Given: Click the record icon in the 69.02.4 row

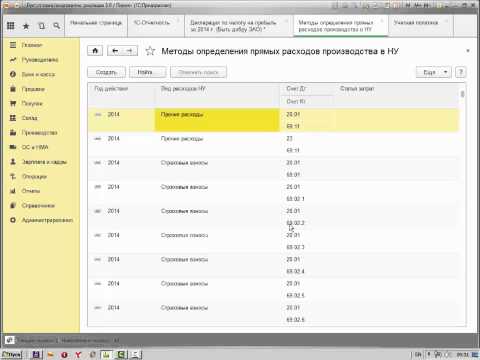Looking at the screenshot, I should point(98,259).
